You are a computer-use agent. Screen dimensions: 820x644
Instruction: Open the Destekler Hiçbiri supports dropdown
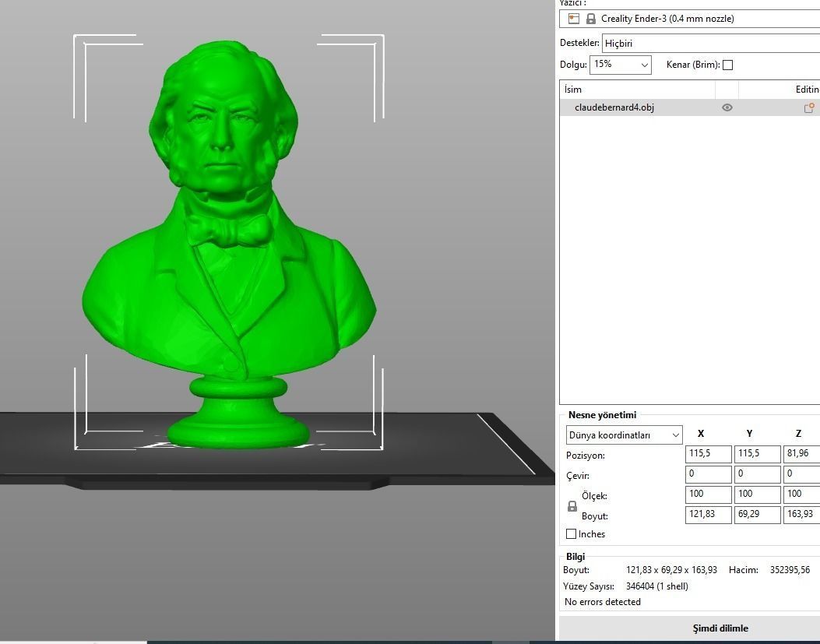coord(711,43)
